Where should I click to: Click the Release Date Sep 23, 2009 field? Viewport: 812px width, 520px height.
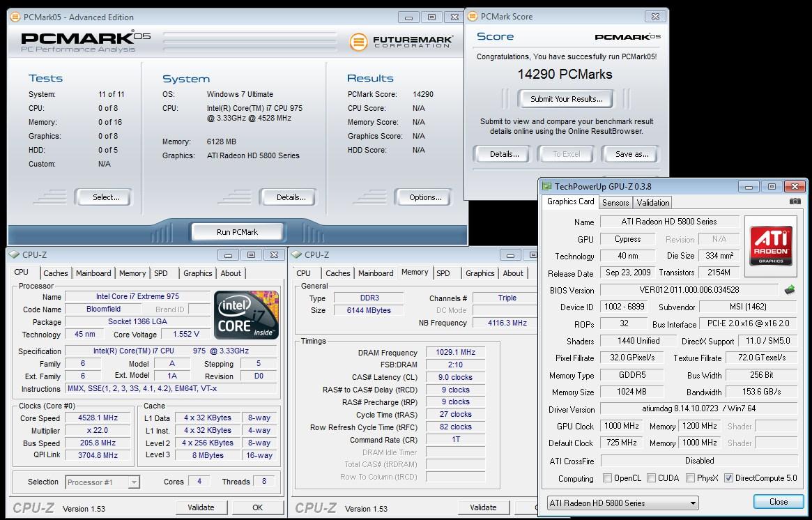(x=627, y=273)
